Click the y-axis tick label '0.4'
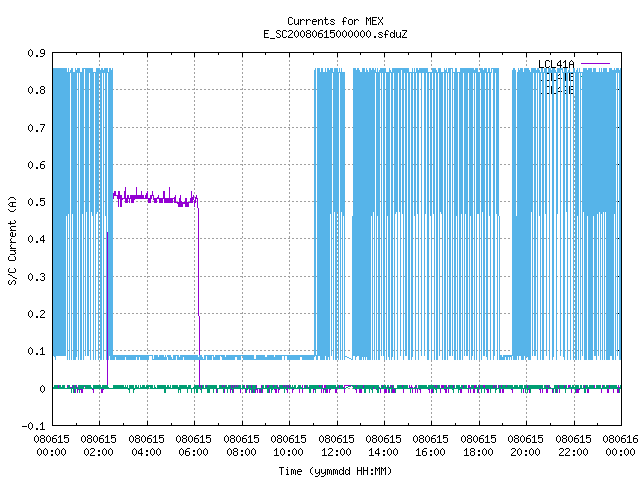640x480 pixels. pos(36,239)
